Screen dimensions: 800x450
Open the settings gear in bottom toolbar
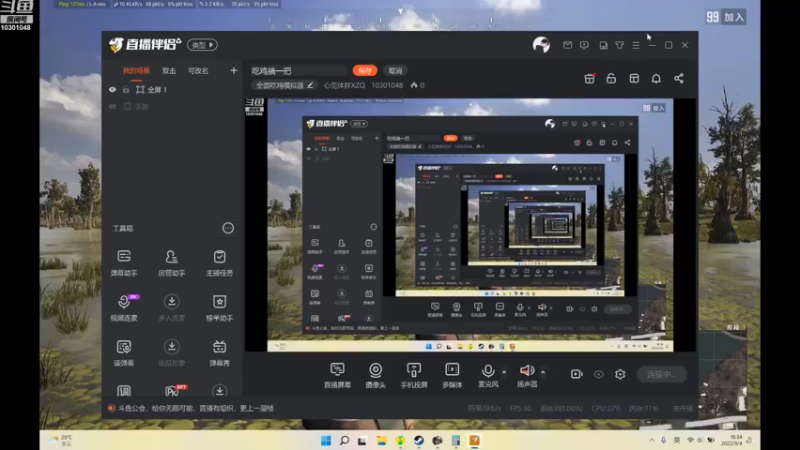(x=620, y=374)
